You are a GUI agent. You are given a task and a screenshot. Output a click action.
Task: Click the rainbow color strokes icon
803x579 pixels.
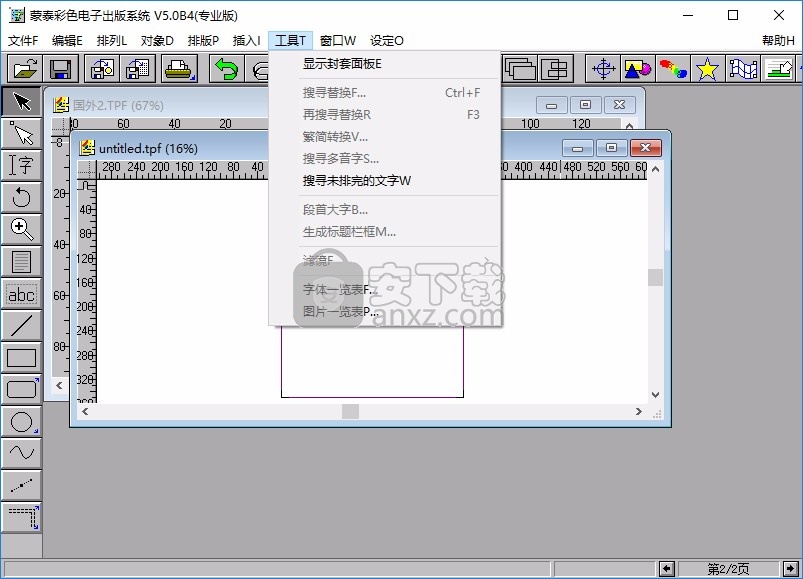[672, 69]
